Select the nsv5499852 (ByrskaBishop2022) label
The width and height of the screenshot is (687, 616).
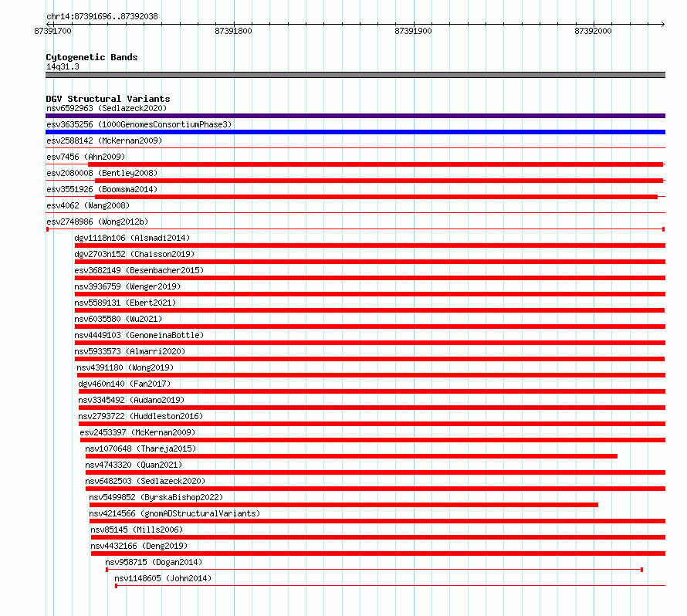coord(156,497)
